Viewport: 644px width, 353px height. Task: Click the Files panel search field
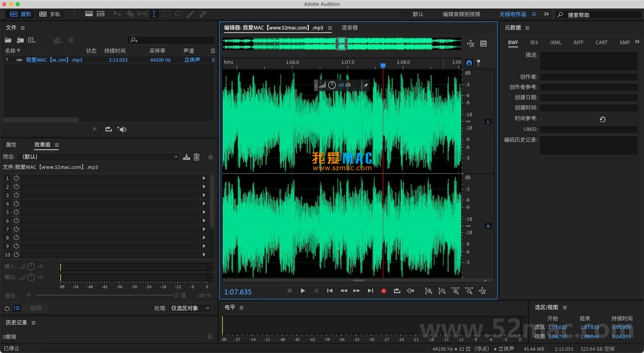click(171, 40)
